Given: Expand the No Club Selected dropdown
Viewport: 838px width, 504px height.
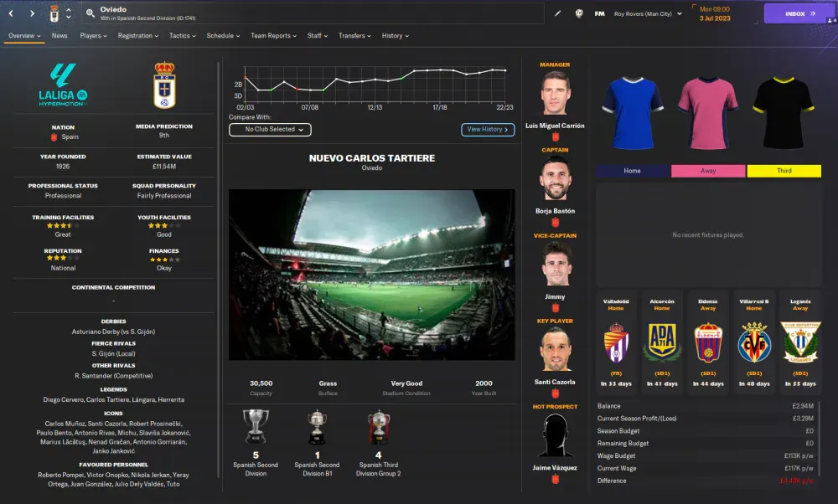Looking at the screenshot, I should point(270,130).
